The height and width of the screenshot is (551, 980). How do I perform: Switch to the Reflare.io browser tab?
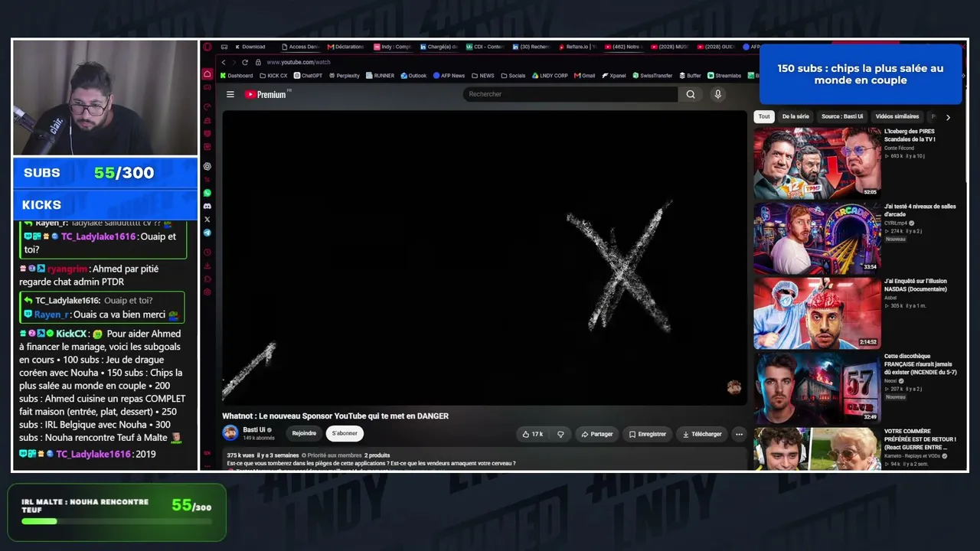tap(577, 47)
